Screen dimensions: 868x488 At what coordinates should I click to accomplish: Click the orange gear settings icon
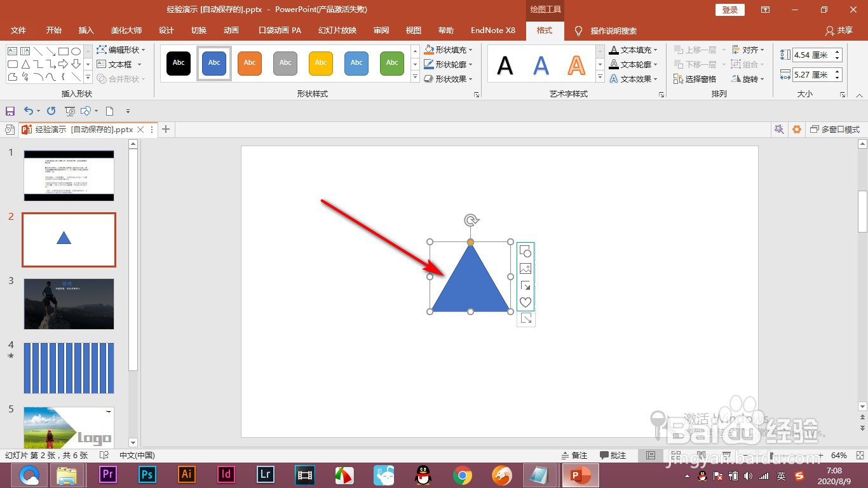(797, 129)
